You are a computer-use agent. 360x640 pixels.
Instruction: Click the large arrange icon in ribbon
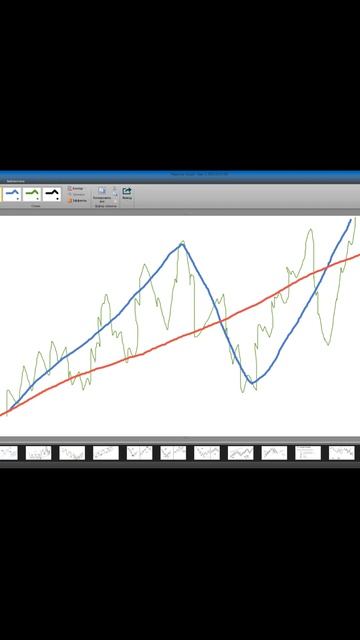(x=102, y=191)
